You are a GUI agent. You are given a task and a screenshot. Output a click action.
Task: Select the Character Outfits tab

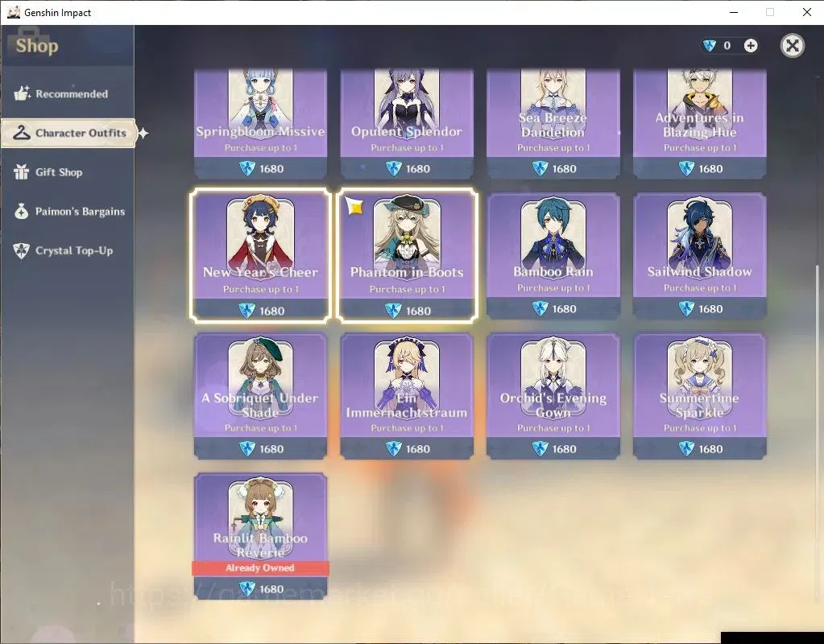[x=68, y=133]
